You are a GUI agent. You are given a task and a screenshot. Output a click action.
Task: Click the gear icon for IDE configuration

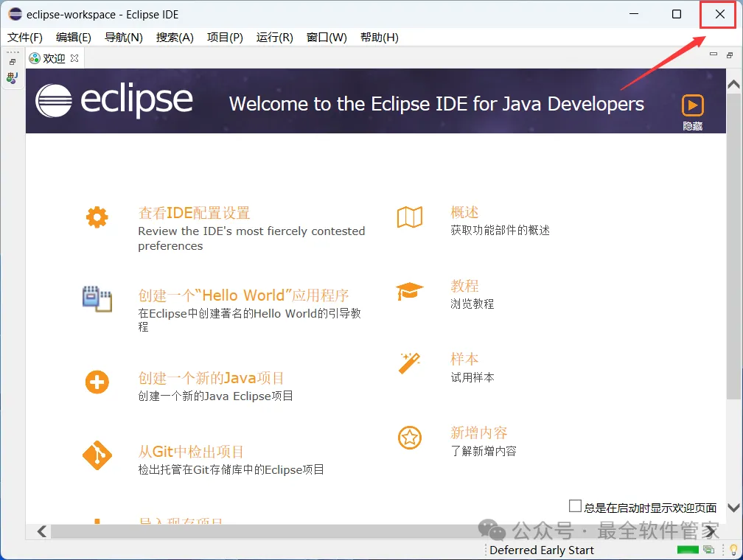[97, 217]
